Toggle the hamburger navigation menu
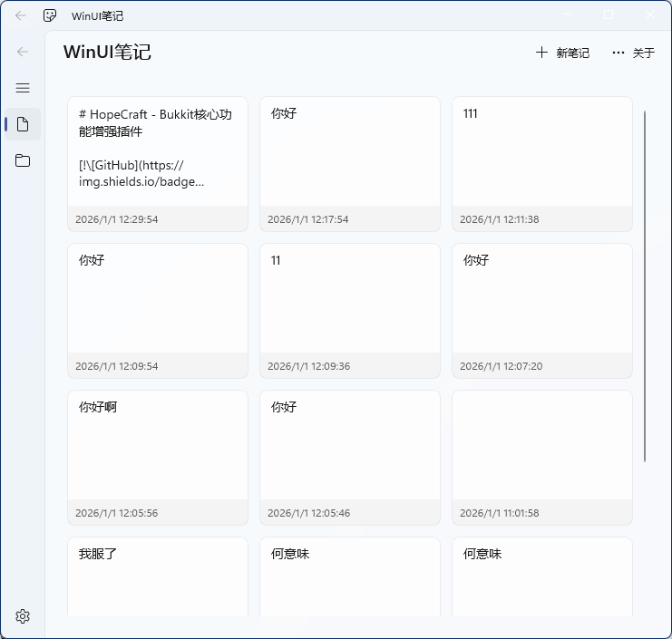Image resolution: width=672 pixels, height=639 pixels. click(23, 88)
